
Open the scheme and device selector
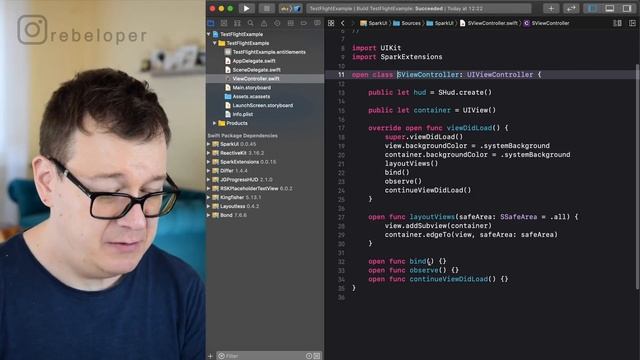[x=291, y=8]
